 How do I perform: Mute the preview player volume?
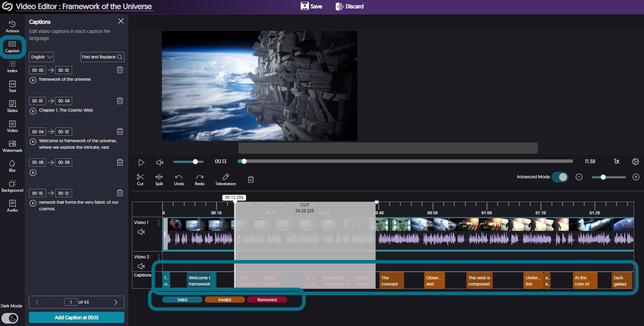point(160,162)
